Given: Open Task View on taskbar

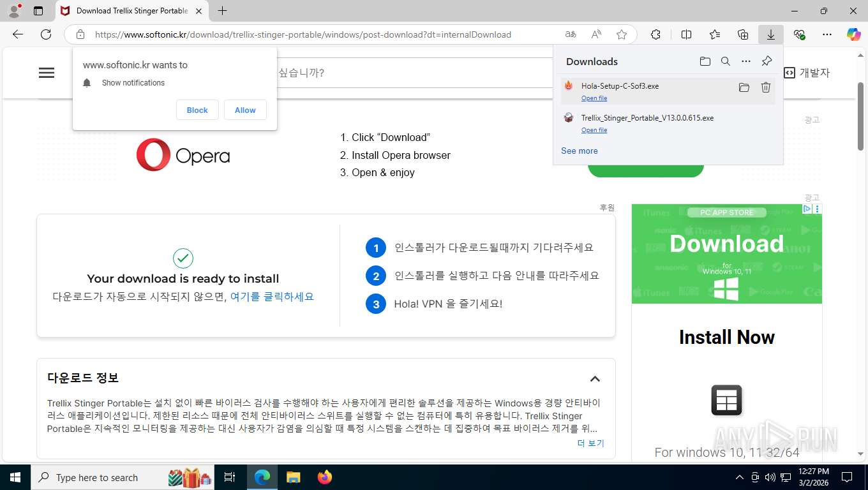Looking at the screenshot, I should [x=230, y=477].
